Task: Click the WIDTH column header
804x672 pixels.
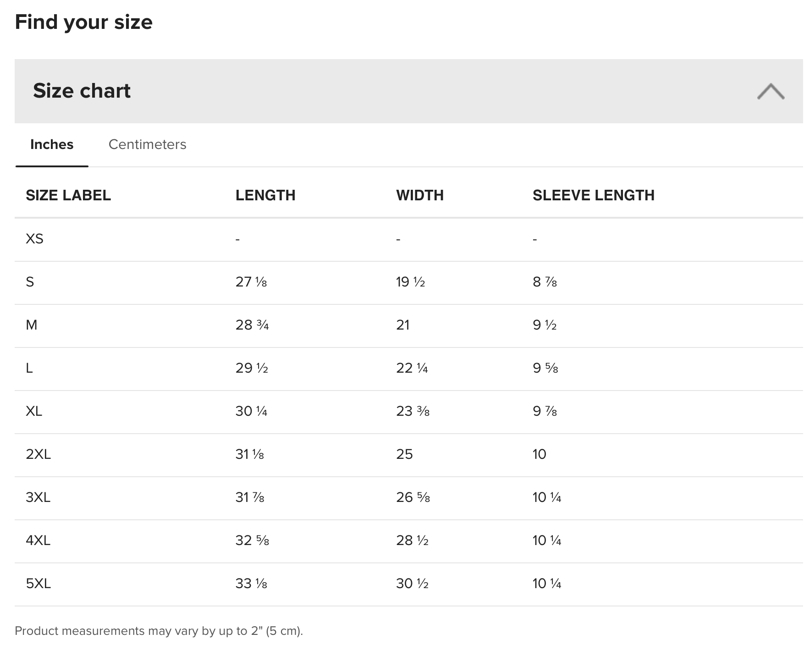Action: 420,195
